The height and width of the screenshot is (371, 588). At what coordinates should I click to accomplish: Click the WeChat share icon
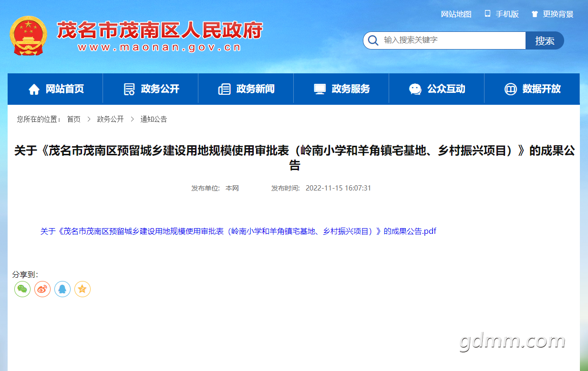tap(22, 289)
